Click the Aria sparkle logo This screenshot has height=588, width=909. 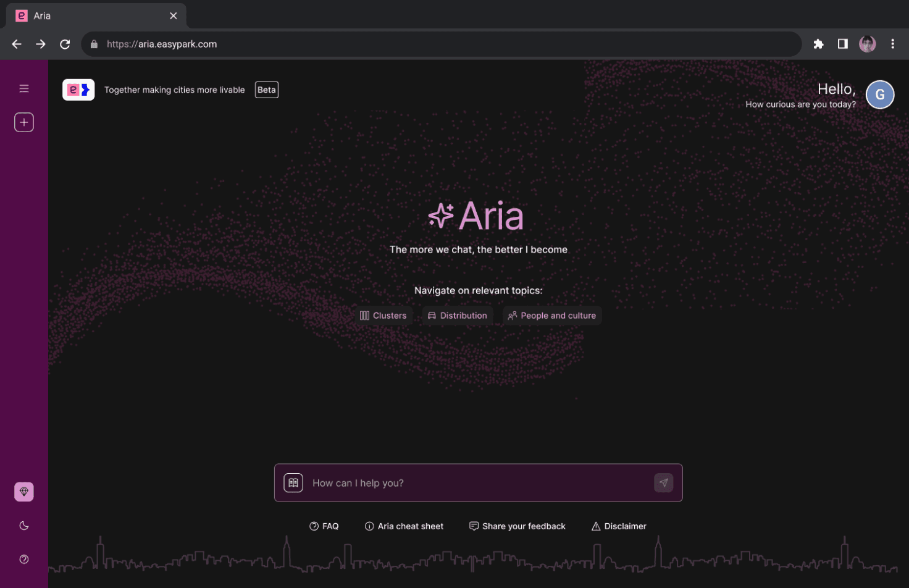[475, 216]
